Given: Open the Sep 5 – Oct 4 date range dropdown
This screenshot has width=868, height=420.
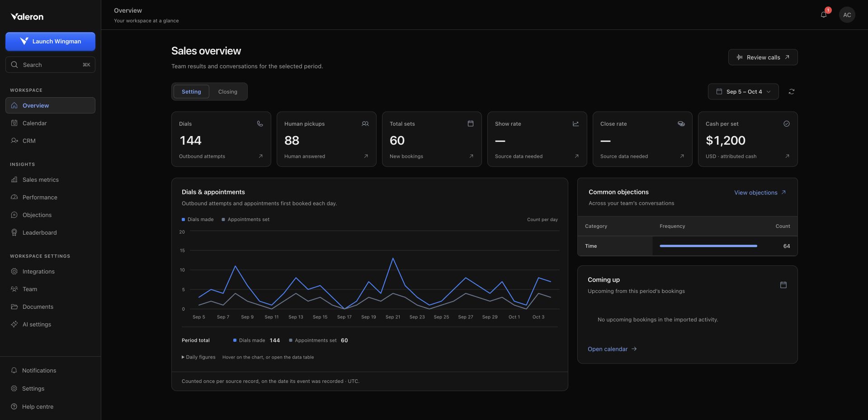Looking at the screenshot, I should 743,92.
